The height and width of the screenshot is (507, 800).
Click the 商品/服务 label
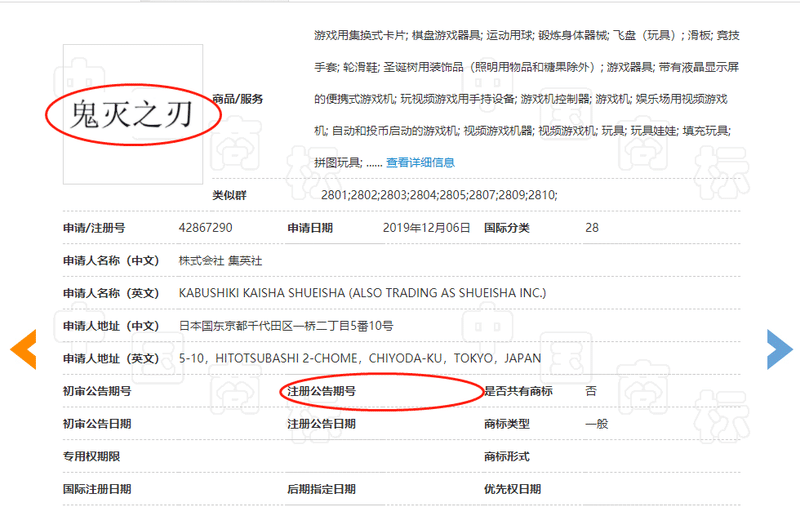237,99
